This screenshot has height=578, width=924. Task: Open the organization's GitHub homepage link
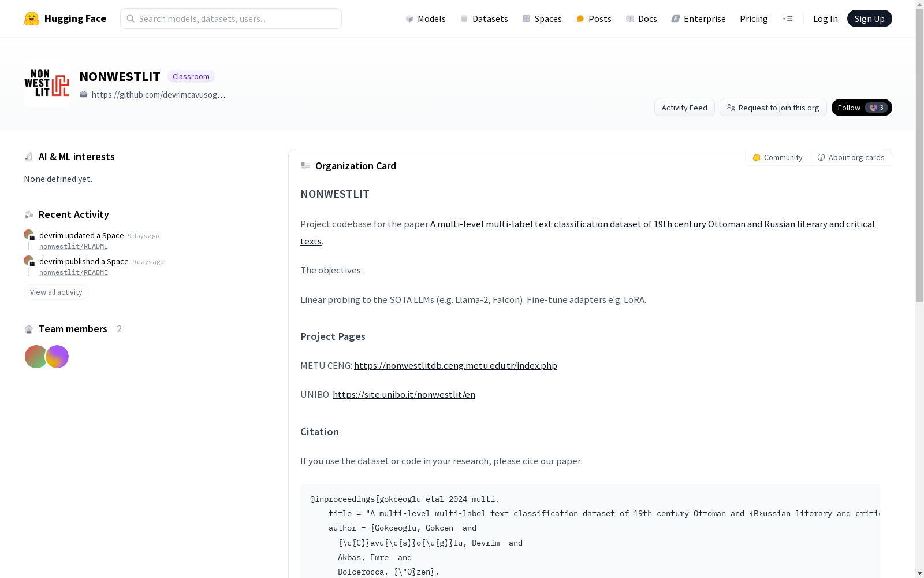158,94
